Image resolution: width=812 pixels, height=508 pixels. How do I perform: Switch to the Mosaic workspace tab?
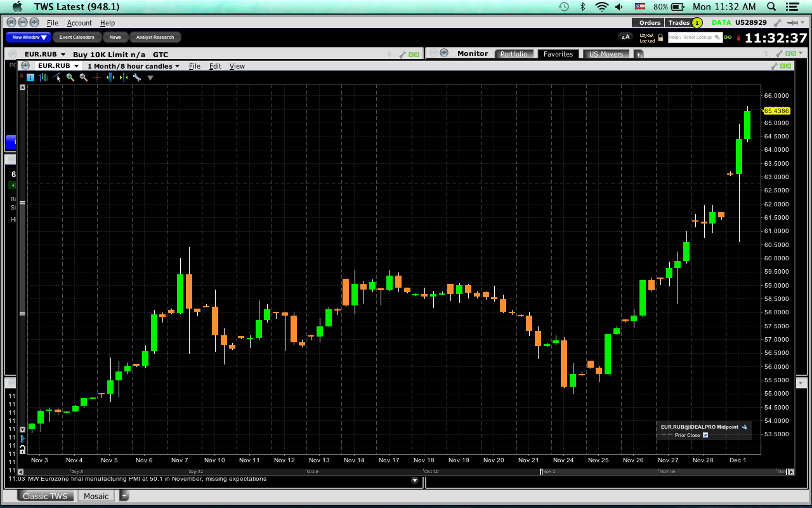pyautogui.click(x=96, y=496)
